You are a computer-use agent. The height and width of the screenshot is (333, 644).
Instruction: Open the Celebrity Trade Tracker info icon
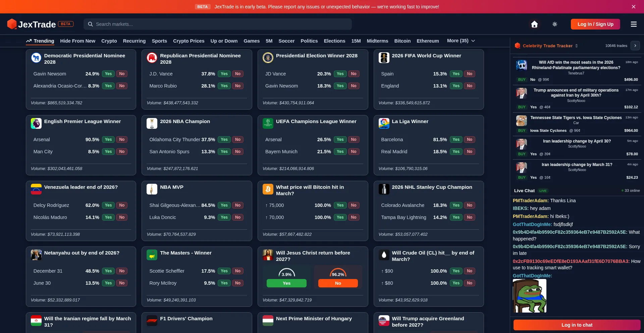click(x=577, y=46)
